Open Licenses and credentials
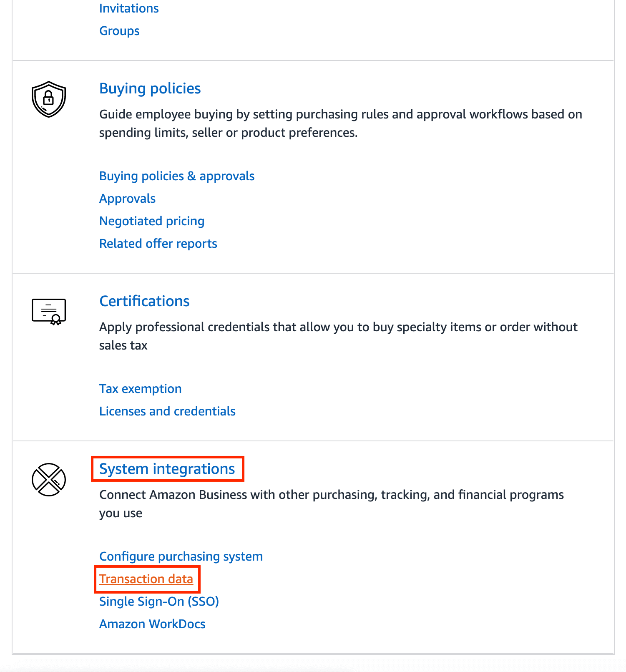The image size is (626, 672). (x=167, y=411)
